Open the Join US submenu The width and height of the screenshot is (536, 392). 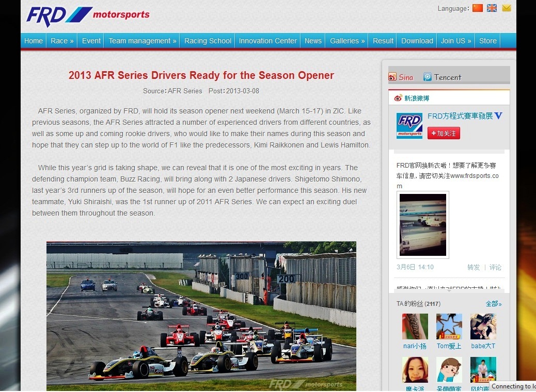455,41
